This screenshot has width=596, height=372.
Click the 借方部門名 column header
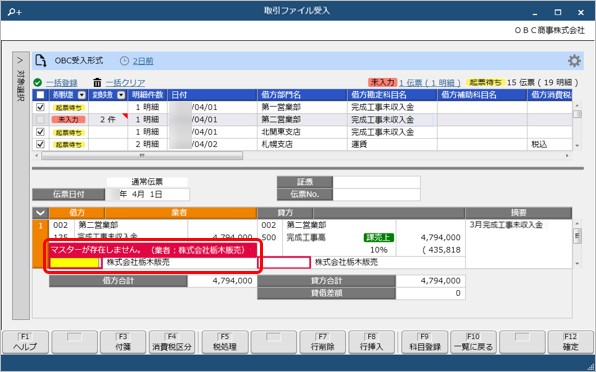point(303,95)
